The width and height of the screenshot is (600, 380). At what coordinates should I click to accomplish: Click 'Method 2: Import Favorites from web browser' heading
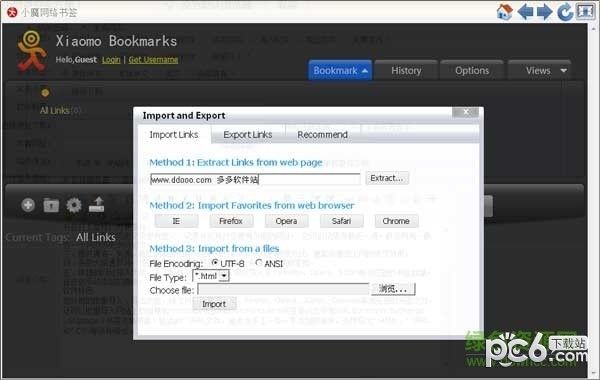pos(252,205)
